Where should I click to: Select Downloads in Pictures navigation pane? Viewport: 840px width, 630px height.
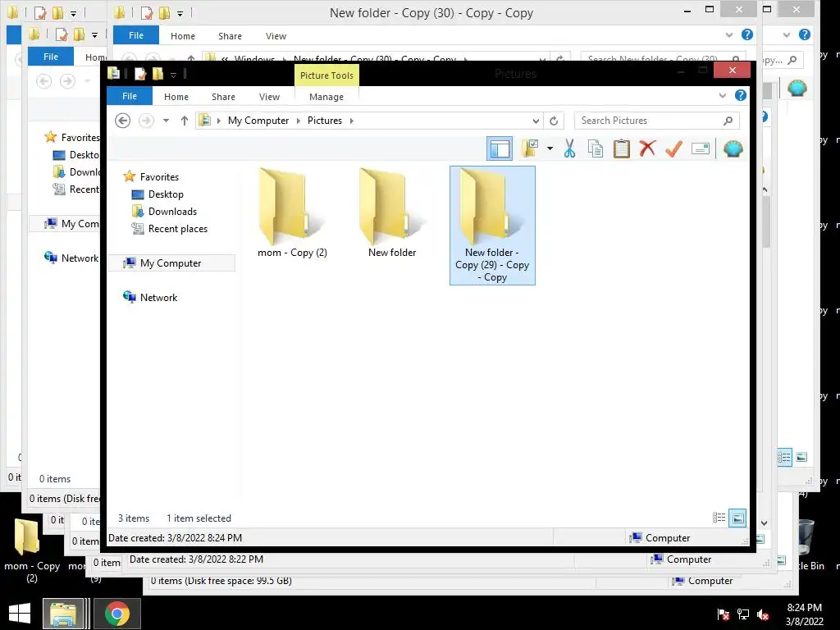[x=172, y=211]
